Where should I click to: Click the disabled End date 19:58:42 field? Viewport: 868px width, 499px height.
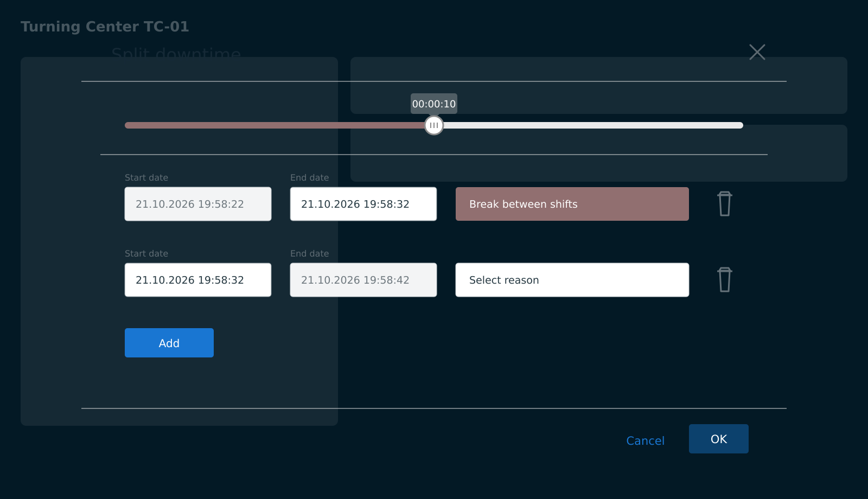pyautogui.click(x=363, y=280)
